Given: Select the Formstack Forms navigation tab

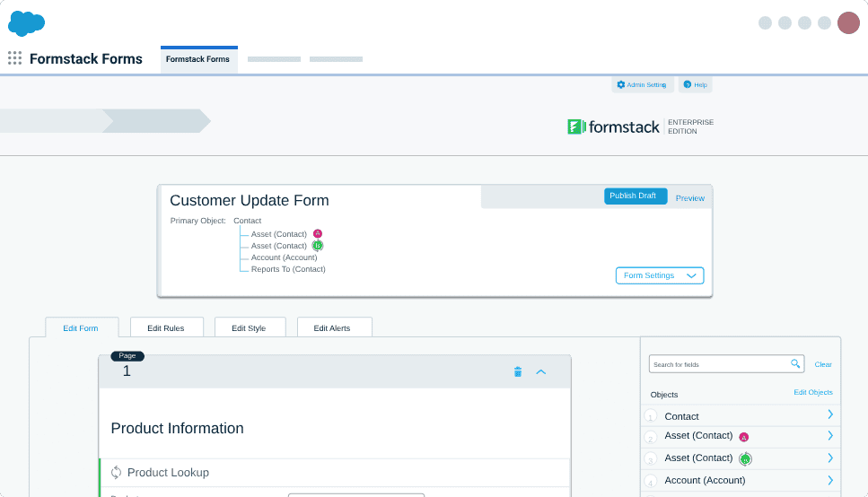Looking at the screenshot, I should (x=198, y=59).
